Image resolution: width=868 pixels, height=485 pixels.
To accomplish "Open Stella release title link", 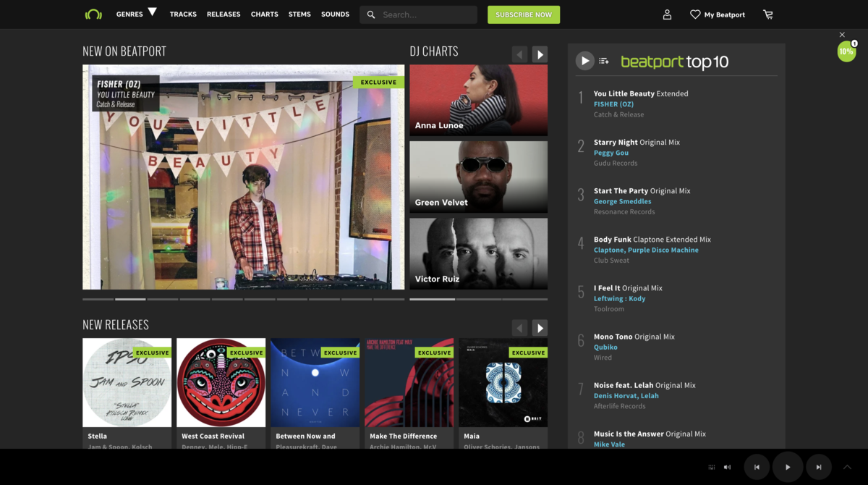I will pyautogui.click(x=98, y=436).
